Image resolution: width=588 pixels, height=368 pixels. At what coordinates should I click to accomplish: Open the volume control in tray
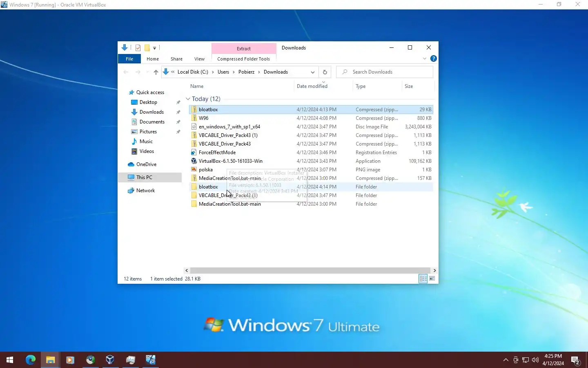pos(535,360)
